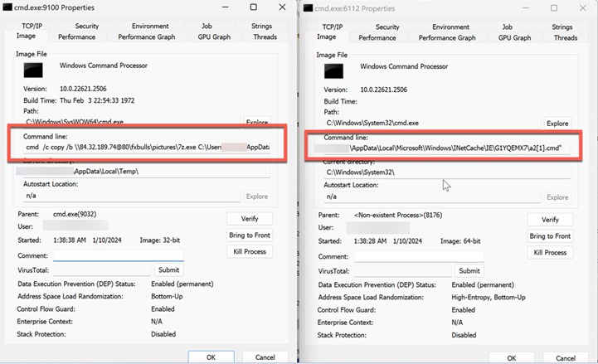Click Bring to Front in cmd.exe:9100
The width and height of the screenshot is (598, 364).
tap(249, 235)
